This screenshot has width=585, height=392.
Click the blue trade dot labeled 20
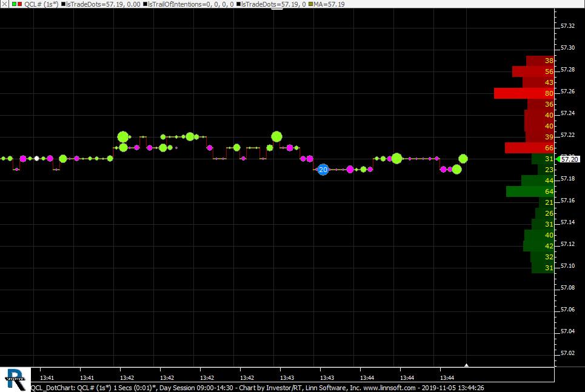tap(323, 170)
